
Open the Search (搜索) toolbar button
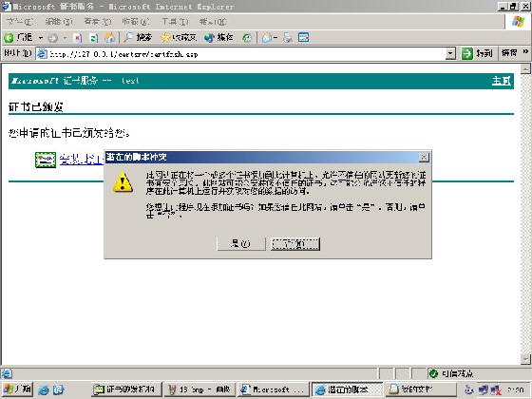pos(138,38)
